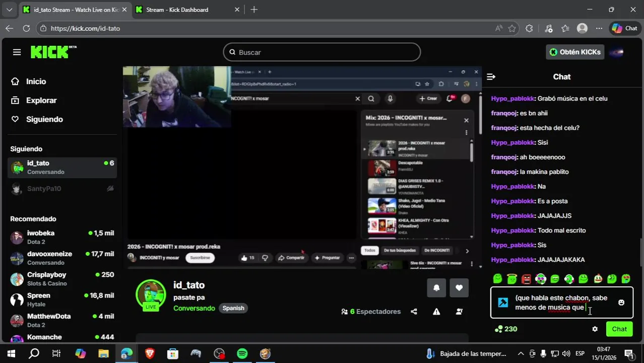Insert the purple sunglasses headphone emote
The height and width of the screenshot is (363, 644).
[x=541, y=278]
